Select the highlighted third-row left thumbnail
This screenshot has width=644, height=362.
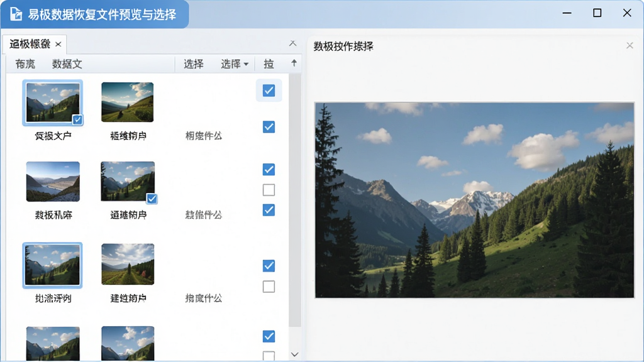tap(53, 265)
